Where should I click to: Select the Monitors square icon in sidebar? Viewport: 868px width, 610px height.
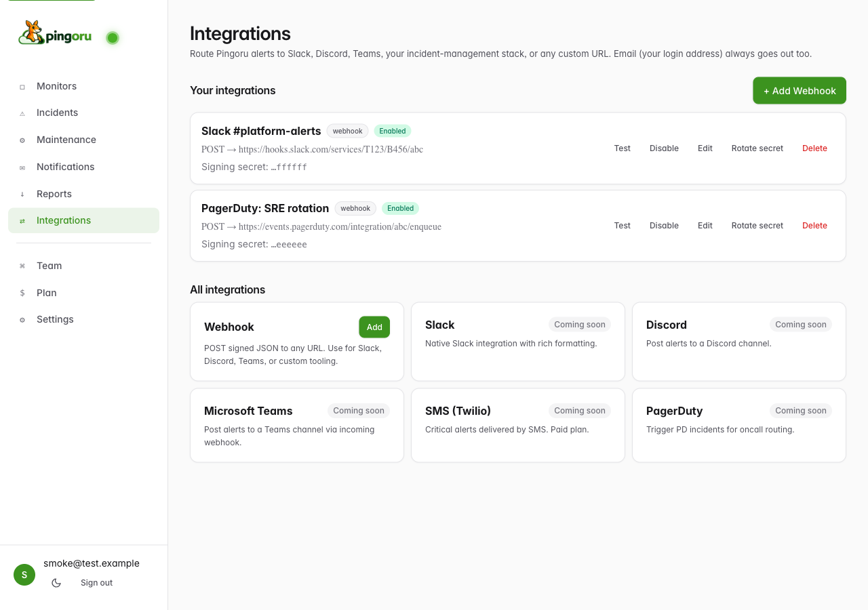(22, 86)
